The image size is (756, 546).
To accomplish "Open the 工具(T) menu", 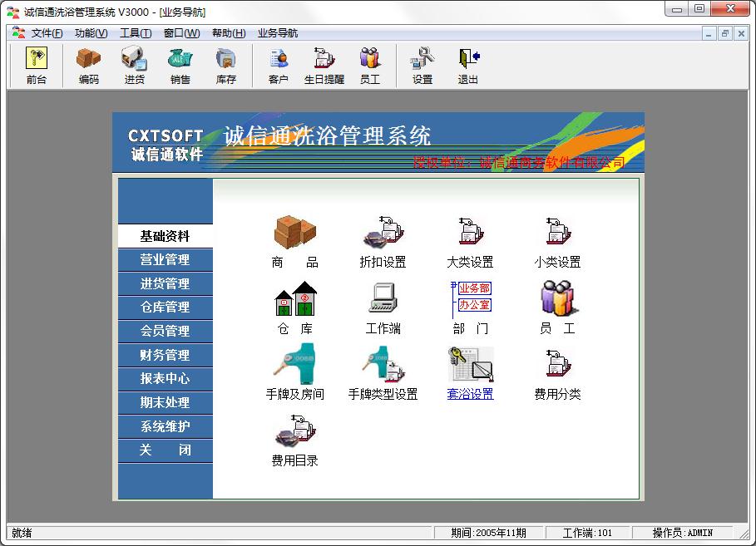I will pyautogui.click(x=136, y=33).
